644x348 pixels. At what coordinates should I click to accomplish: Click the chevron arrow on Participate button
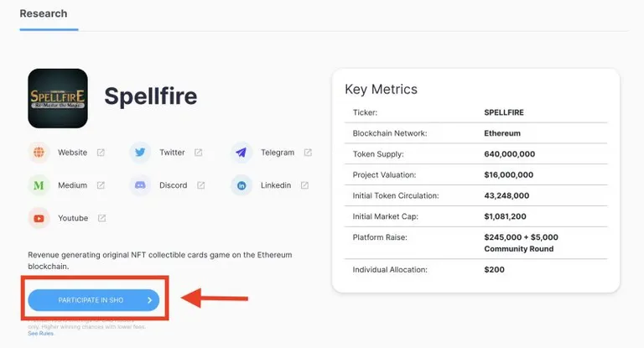[150, 300]
